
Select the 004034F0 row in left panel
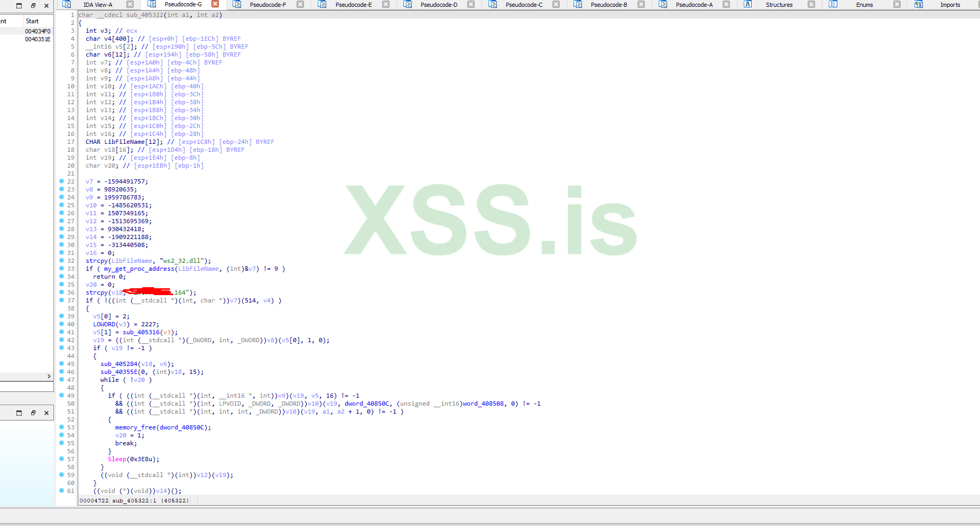[26, 31]
